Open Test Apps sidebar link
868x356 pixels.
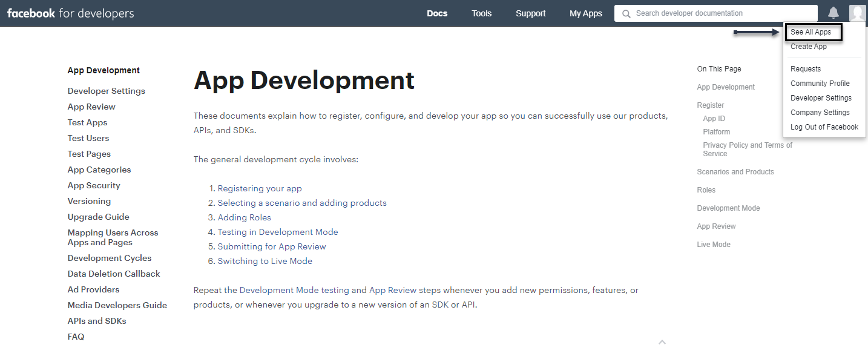[87, 122]
